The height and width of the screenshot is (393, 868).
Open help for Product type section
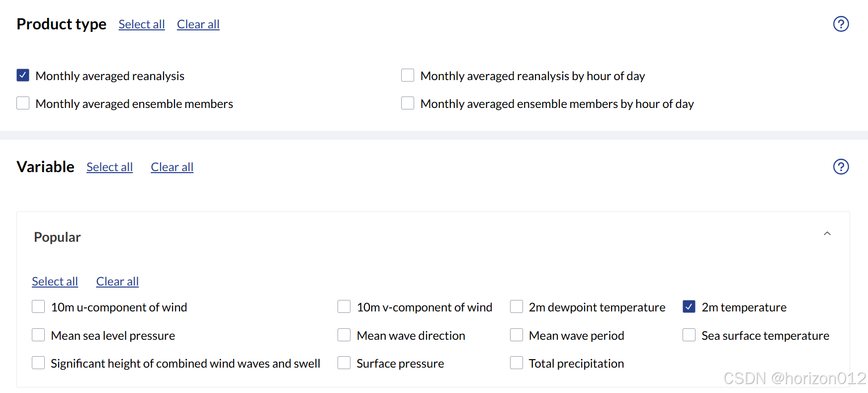coord(841,24)
